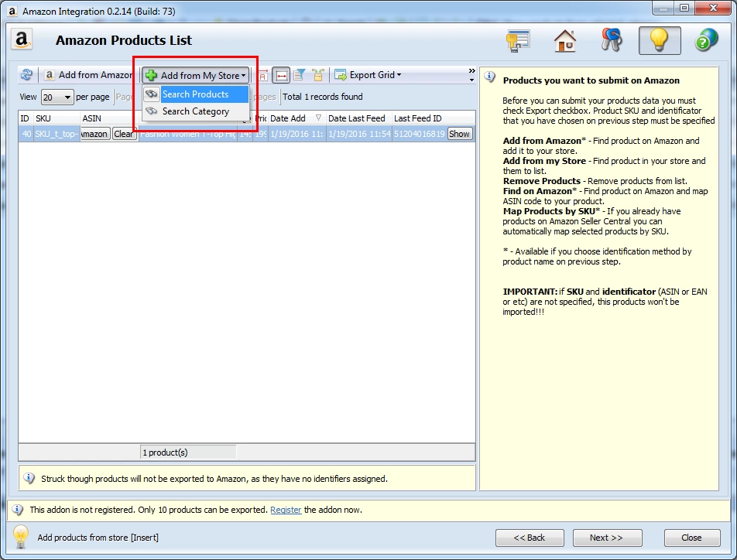The width and height of the screenshot is (737, 560).
Task: Click the info icon in right help panel
Action: [490, 77]
